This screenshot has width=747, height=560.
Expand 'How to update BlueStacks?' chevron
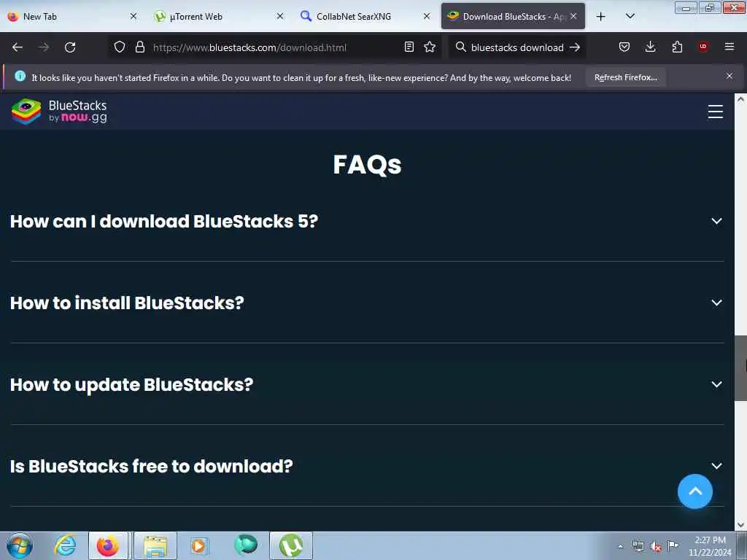pyautogui.click(x=716, y=384)
